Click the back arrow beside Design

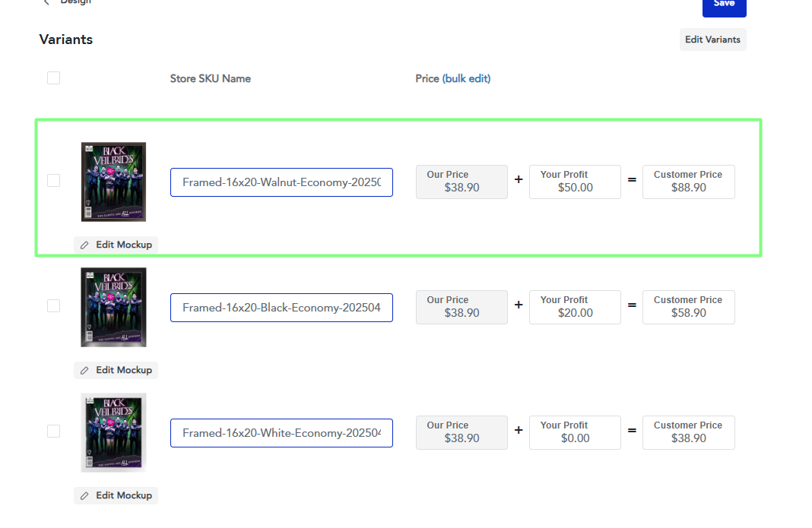point(47,3)
